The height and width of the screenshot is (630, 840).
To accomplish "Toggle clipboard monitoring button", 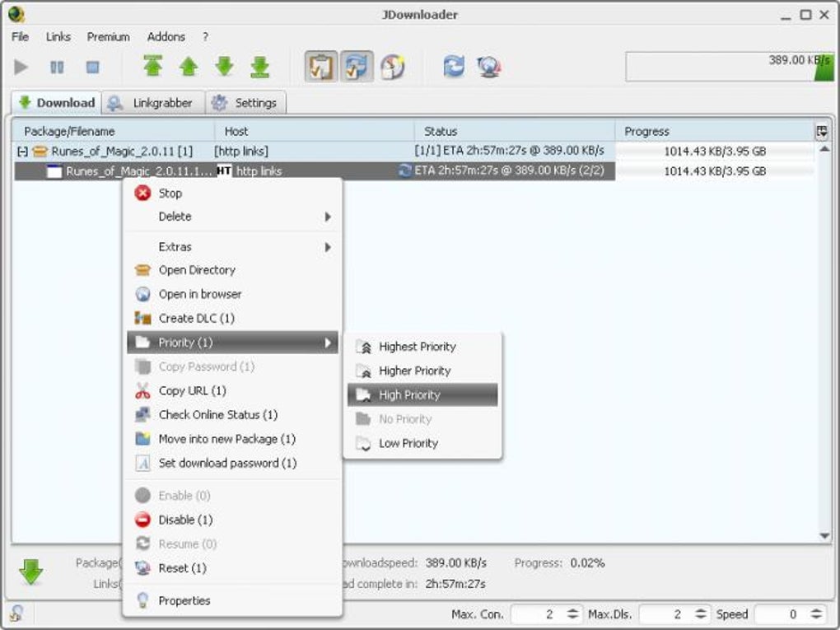I will click(321, 67).
